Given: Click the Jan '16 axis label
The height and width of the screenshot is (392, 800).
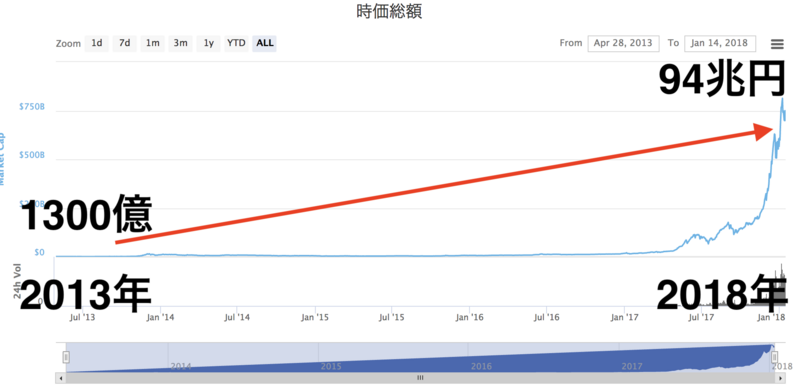Looking at the screenshot, I should point(469,317).
